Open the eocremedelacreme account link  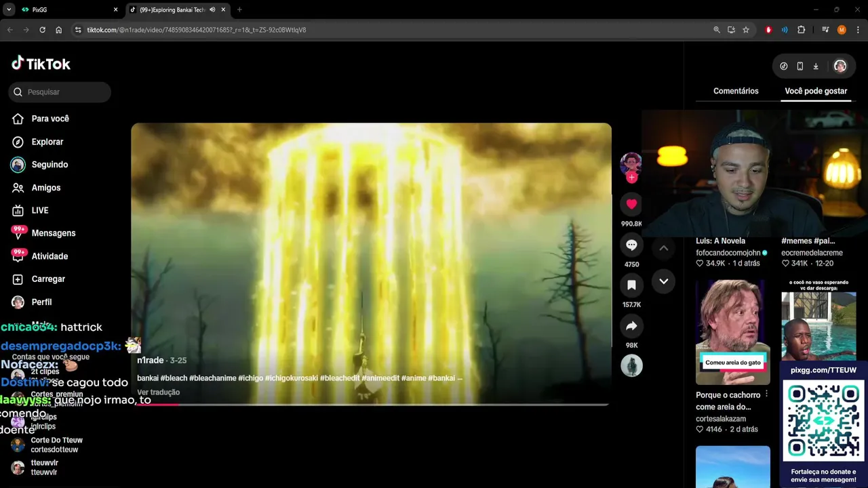812,253
